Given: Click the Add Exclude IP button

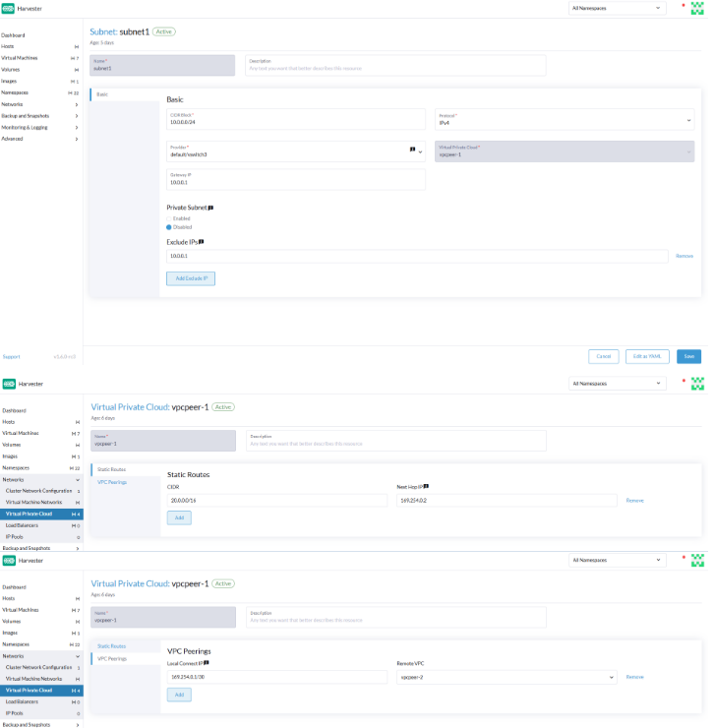Looking at the screenshot, I should 191,278.
